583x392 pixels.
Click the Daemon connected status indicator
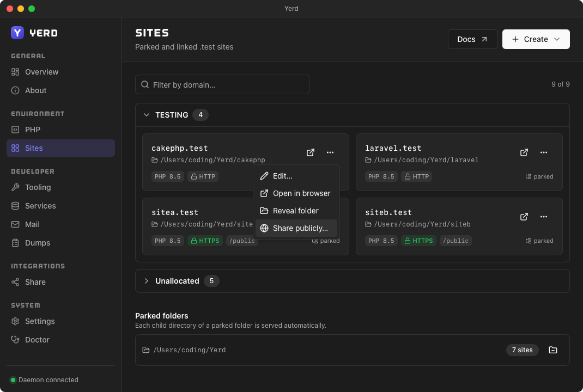(x=44, y=379)
